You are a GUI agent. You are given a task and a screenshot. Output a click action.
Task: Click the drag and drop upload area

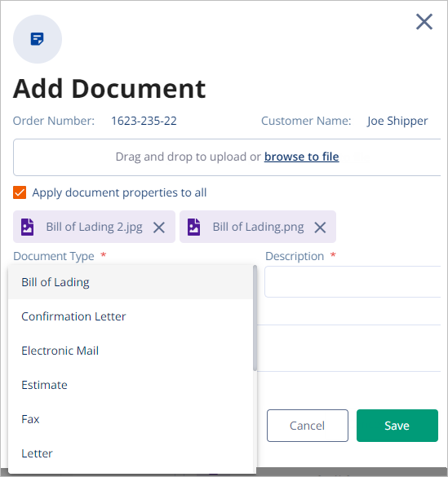click(x=227, y=157)
